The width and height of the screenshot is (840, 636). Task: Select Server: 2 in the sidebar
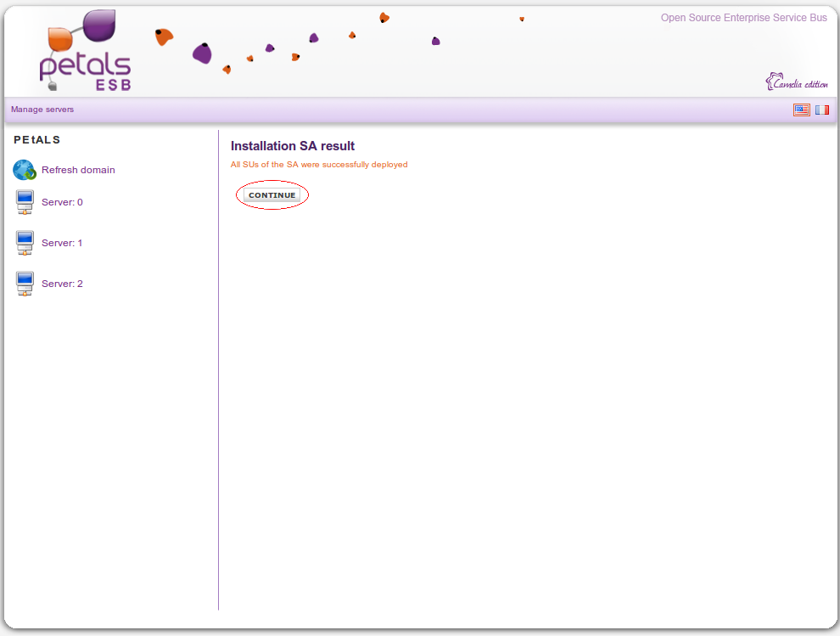coord(62,284)
